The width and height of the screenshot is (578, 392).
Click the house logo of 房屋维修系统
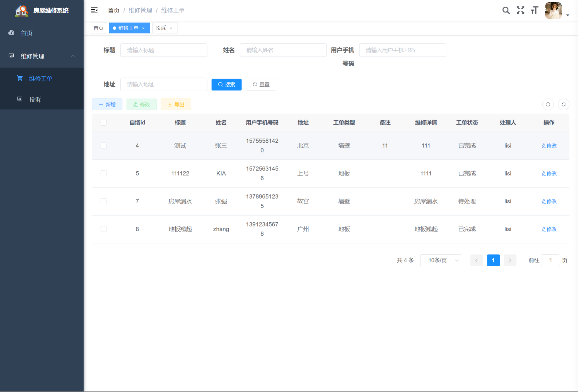coord(22,11)
